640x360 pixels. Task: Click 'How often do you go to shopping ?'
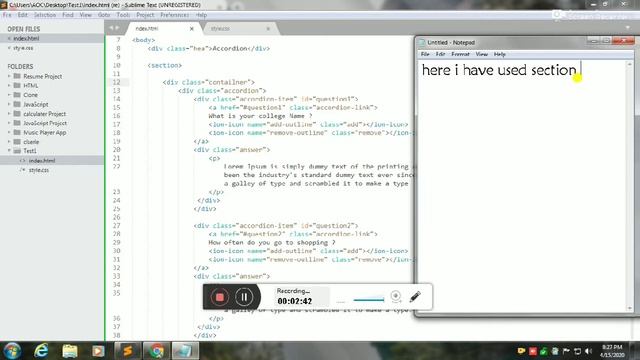pyautogui.click(x=271, y=242)
